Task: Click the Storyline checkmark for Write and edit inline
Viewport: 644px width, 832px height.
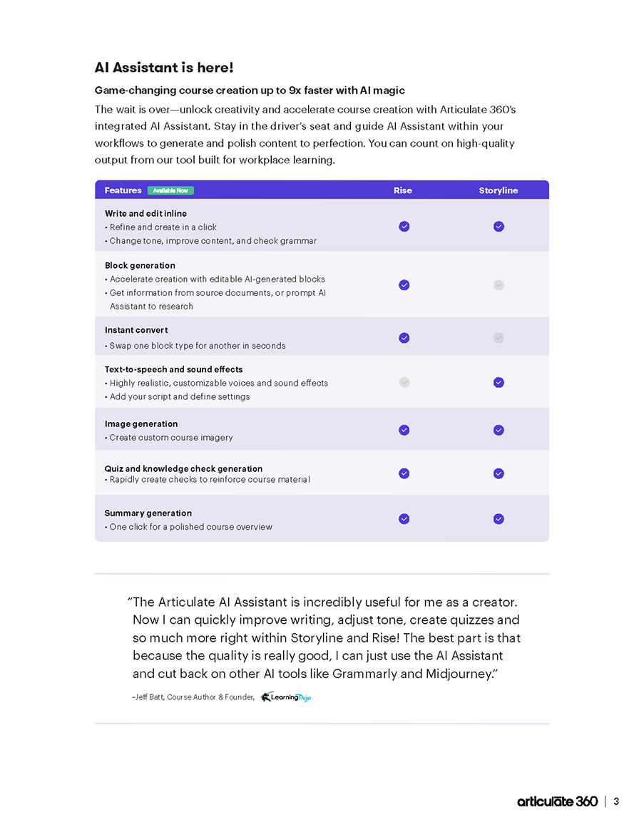Action: coord(499,227)
